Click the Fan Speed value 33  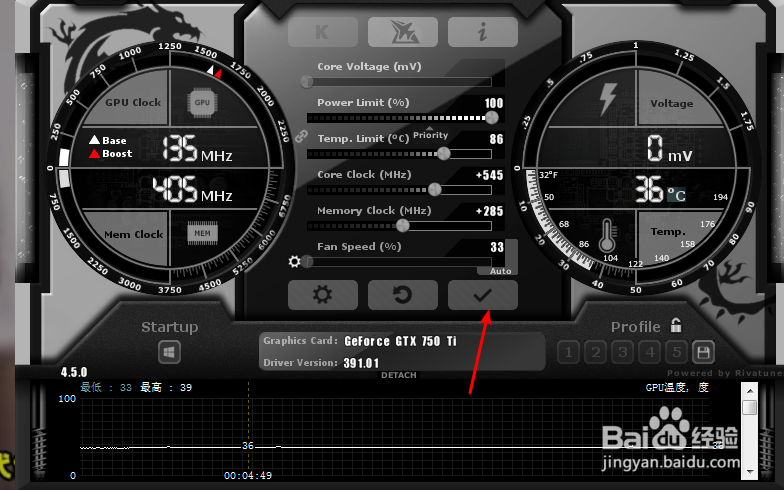coord(497,247)
